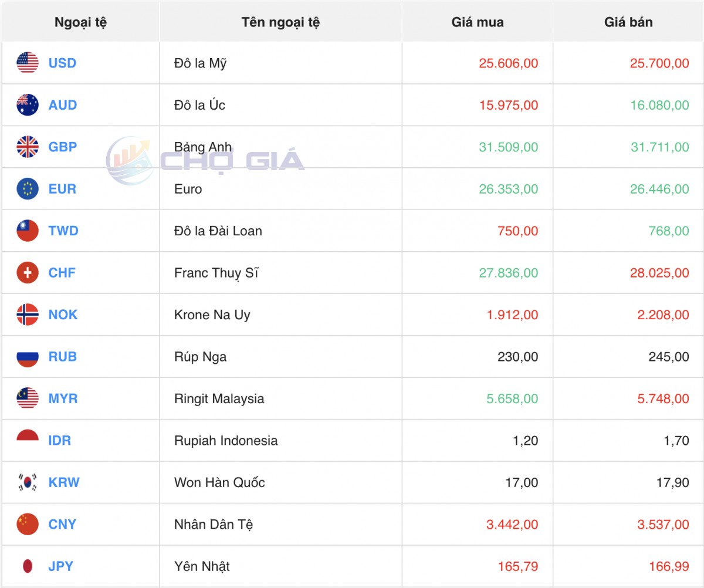Click the Japan flag icon
The width and height of the screenshot is (704, 588).
pos(28,566)
